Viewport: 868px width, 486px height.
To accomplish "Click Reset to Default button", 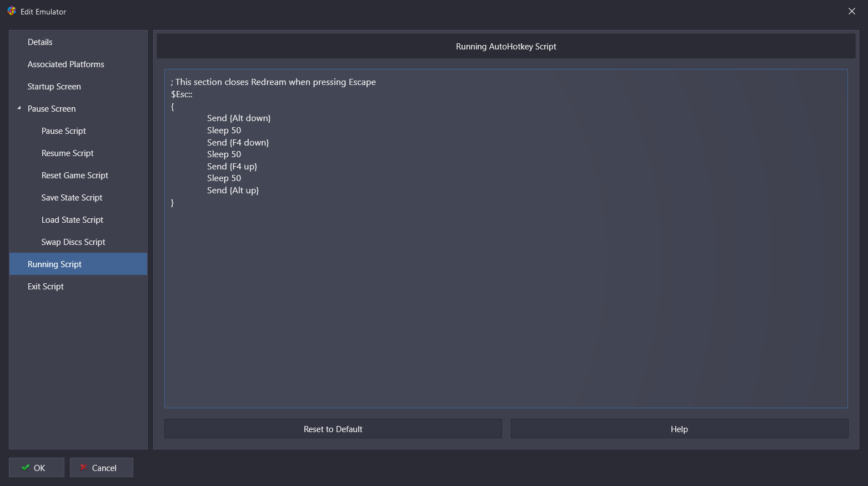I will [x=333, y=429].
